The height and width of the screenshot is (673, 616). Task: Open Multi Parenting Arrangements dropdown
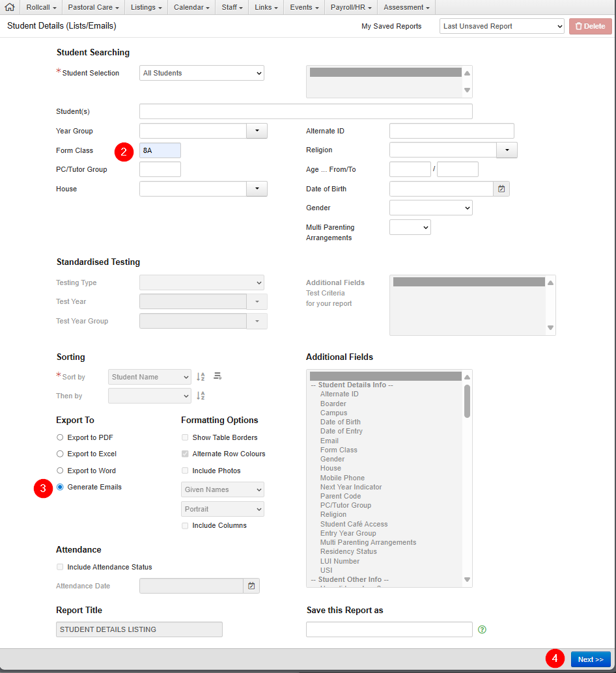410,227
